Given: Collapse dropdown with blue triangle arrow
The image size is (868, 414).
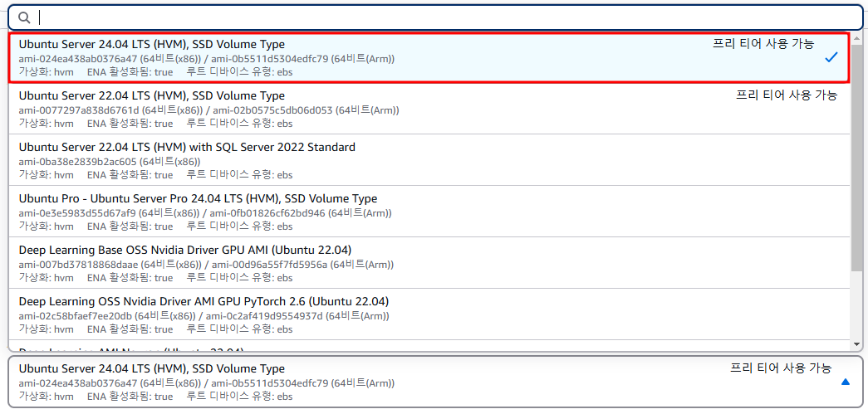Looking at the screenshot, I should pyautogui.click(x=845, y=382).
